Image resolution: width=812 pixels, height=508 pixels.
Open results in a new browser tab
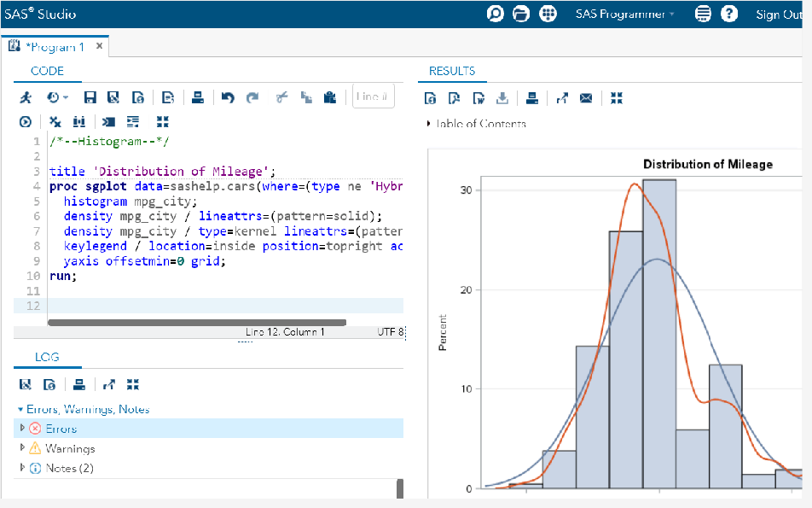pyautogui.click(x=562, y=98)
